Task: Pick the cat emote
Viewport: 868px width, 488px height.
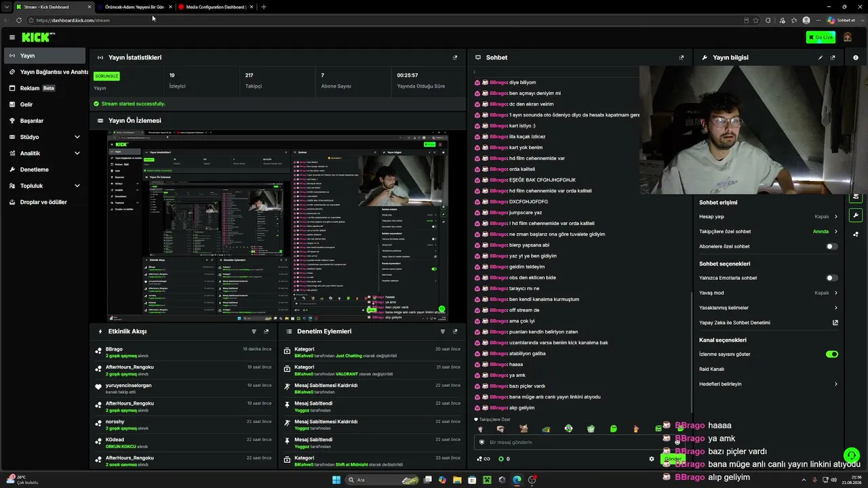Action: point(524,428)
